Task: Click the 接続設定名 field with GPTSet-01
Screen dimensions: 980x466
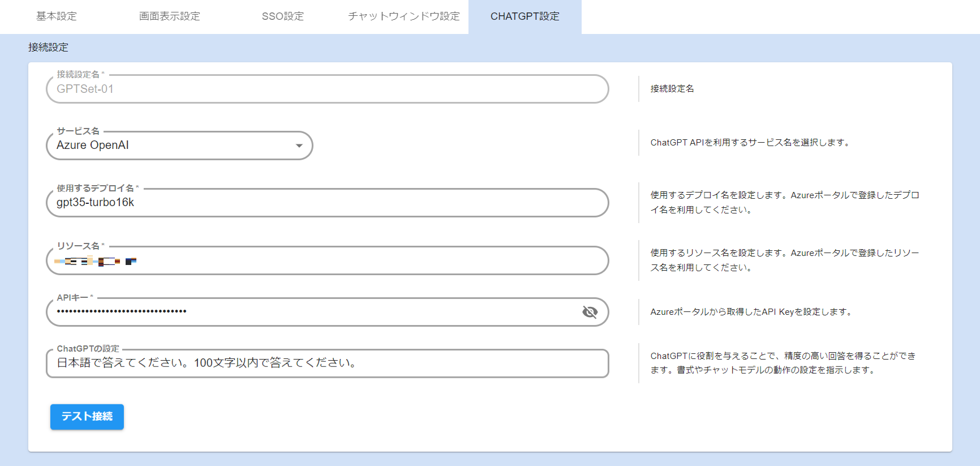Action: (x=327, y=89)
